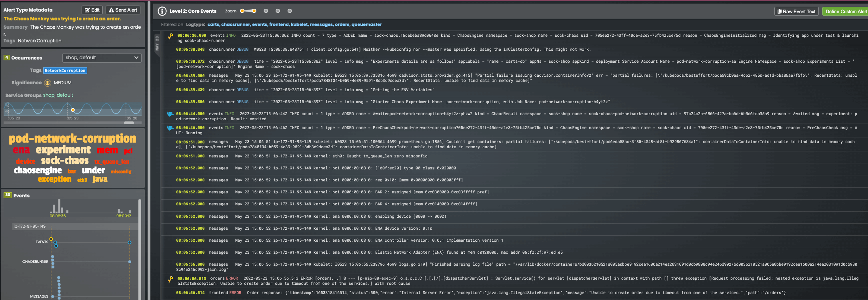
Task: Click the Edit button for alert metadata
Action: click(x=92, y=10)
